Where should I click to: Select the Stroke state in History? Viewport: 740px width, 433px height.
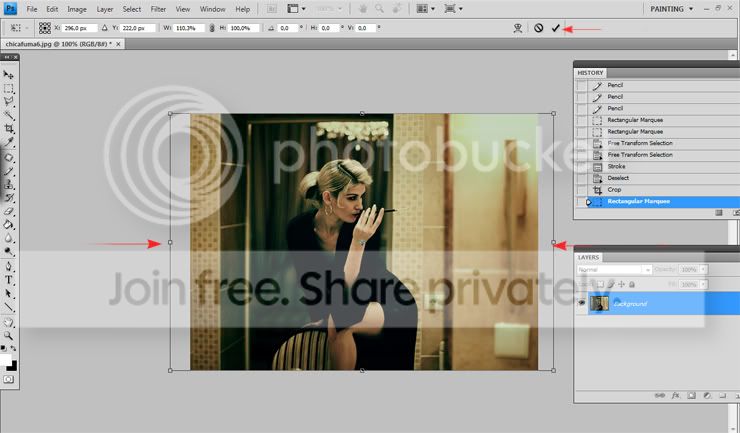[616, 167]
